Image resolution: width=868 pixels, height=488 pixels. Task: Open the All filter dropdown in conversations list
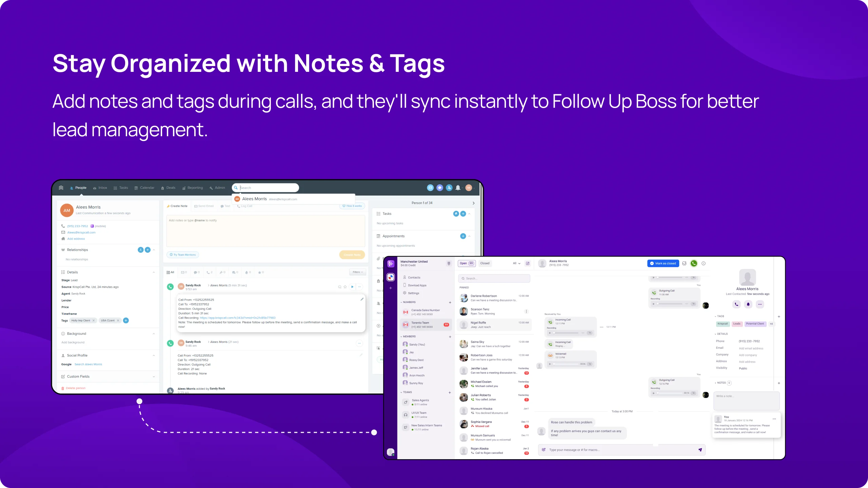pyautogui.click(x=516, y=263)
